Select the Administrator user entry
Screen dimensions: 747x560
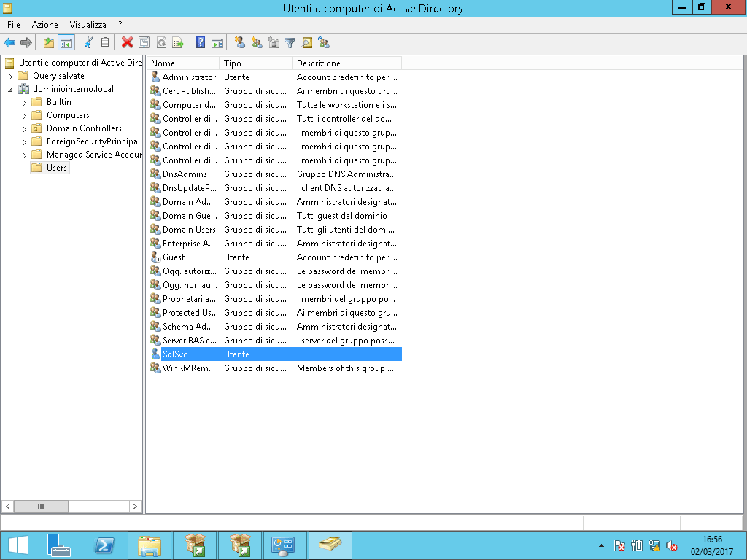pos(189,77)
